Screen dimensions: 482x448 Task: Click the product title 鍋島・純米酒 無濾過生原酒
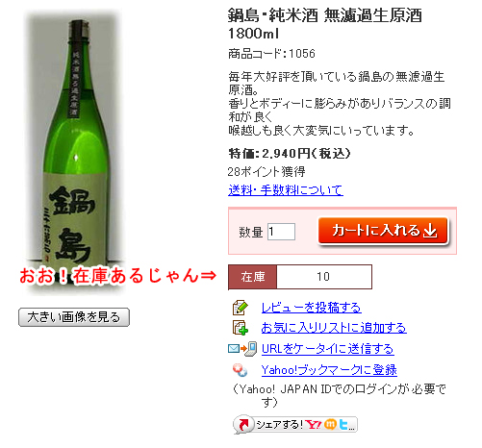[324, 15]
